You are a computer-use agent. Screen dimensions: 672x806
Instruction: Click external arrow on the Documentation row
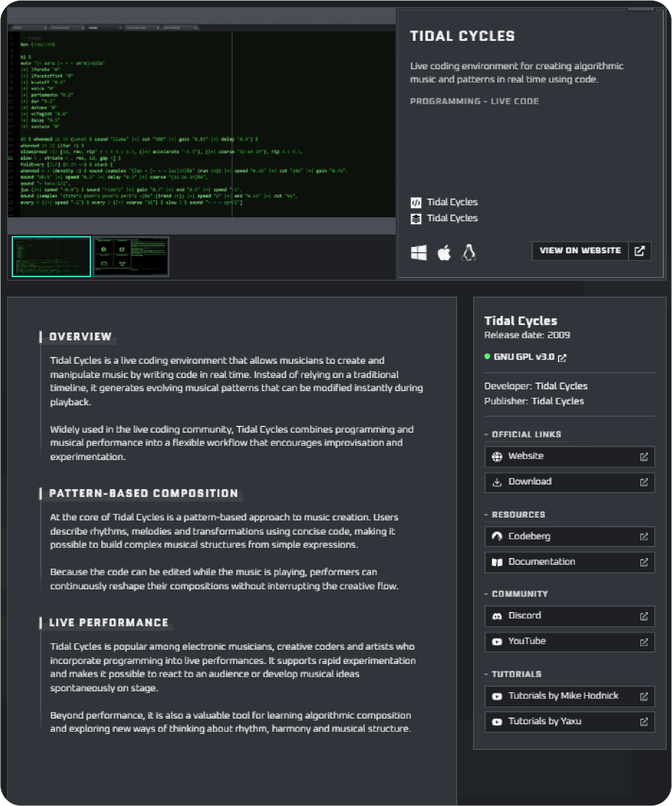(x=644, y=562)
